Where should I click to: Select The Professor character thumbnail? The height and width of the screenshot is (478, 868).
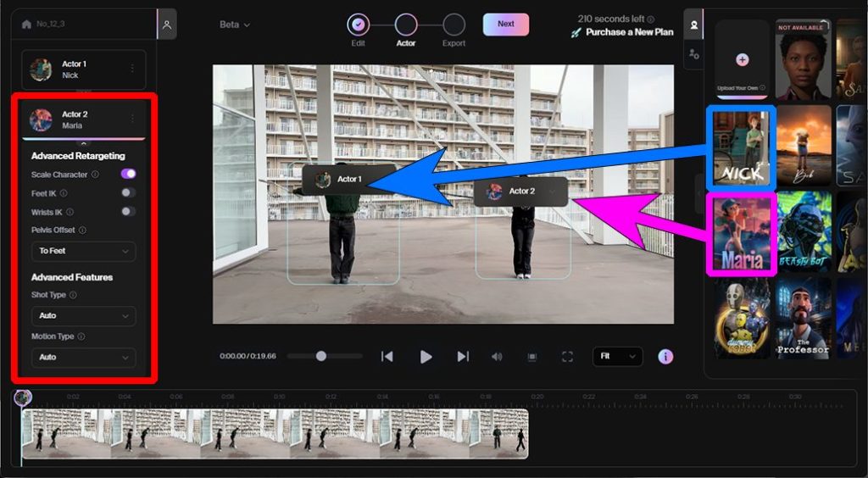(804, 318)
